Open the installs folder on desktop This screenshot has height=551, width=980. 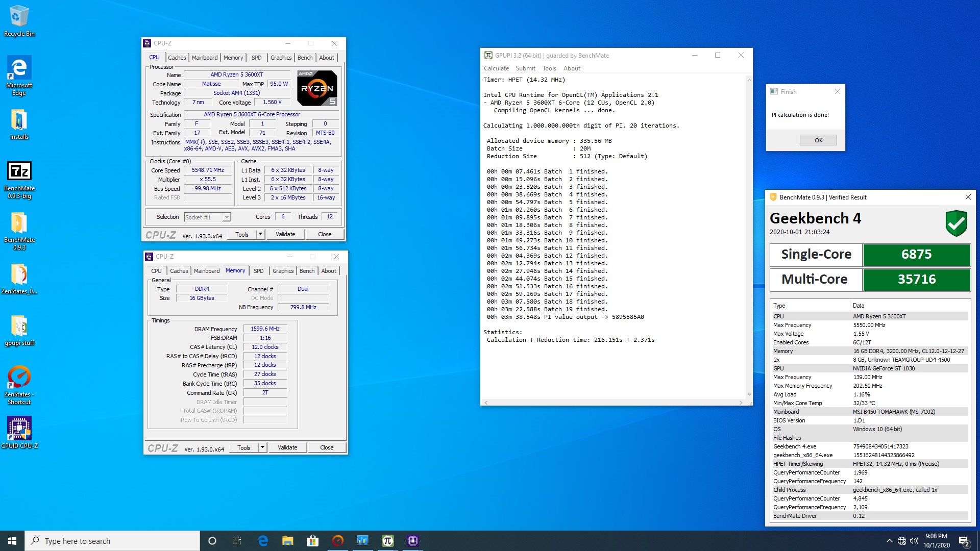click(19, 124)
